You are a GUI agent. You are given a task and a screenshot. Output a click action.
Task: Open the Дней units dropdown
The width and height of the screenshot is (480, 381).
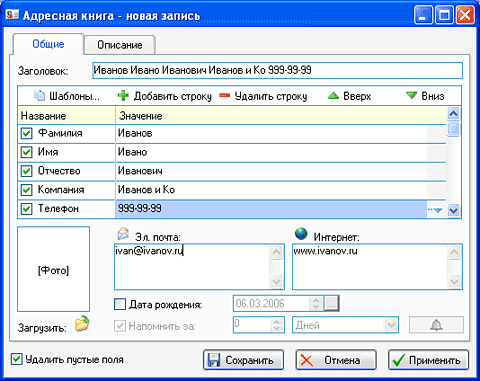click(x=391, y=325)
